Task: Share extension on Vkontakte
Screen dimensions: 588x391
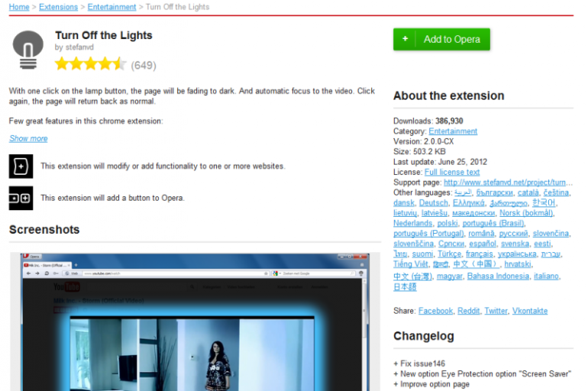Action: click(x=530, y=311)
